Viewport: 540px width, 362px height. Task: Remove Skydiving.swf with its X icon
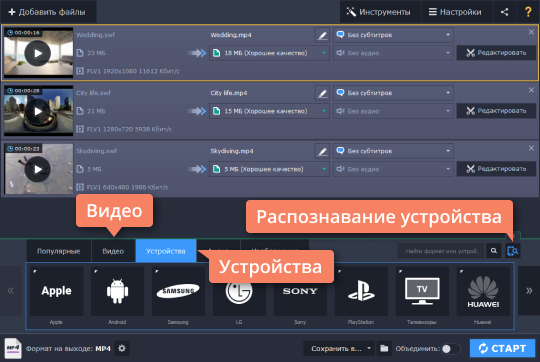tap(531, 148)
